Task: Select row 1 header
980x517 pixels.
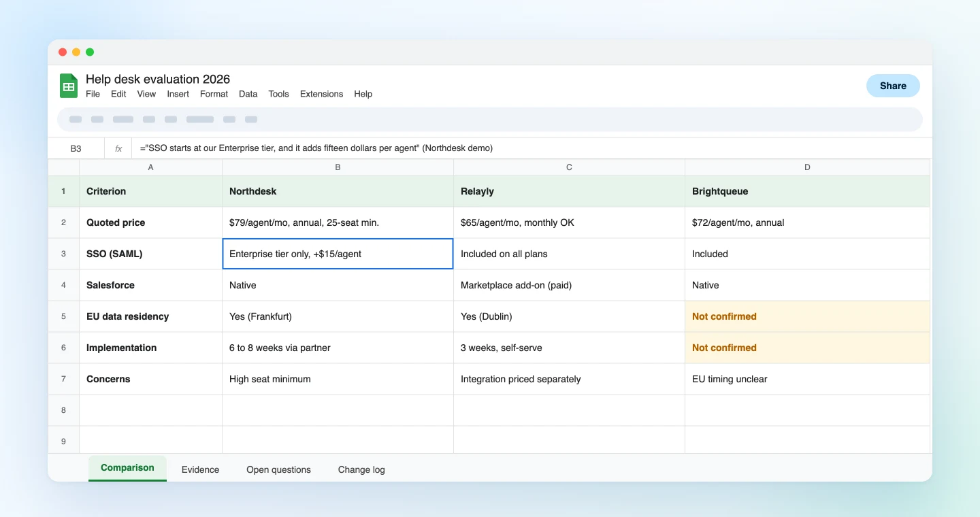Action: click(63, 191)
